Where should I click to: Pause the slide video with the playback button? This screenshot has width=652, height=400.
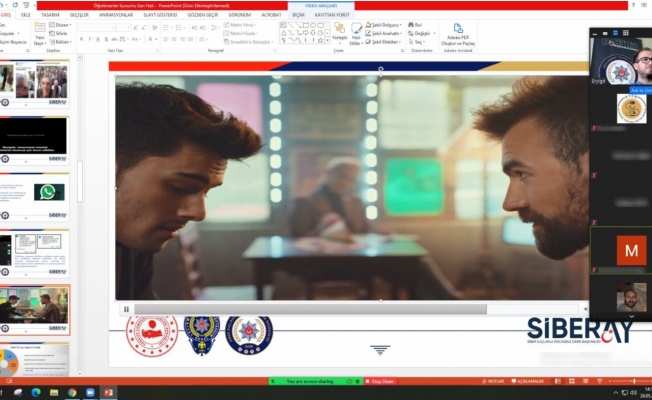point(126,309)
